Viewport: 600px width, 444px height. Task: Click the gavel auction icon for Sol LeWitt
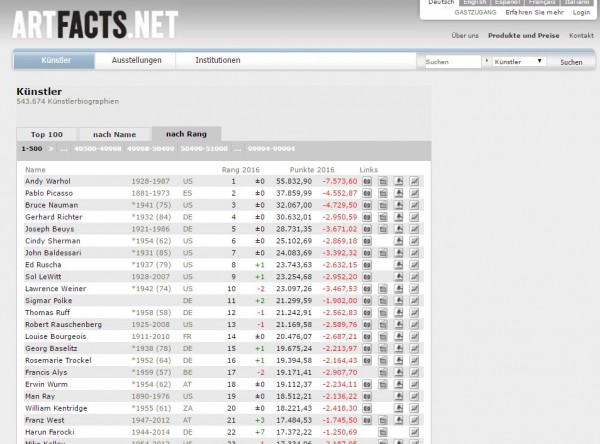click(x=398, y=277)
